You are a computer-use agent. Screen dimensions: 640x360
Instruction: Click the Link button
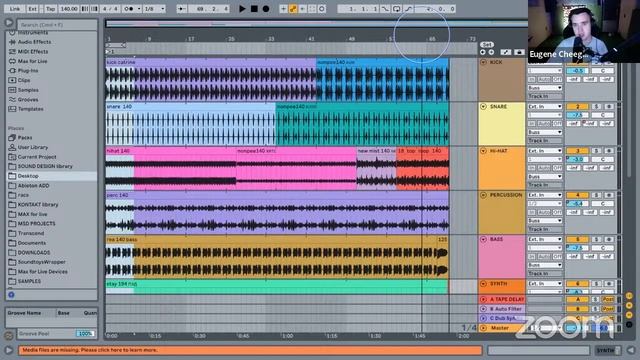click(x=15, y=9)
